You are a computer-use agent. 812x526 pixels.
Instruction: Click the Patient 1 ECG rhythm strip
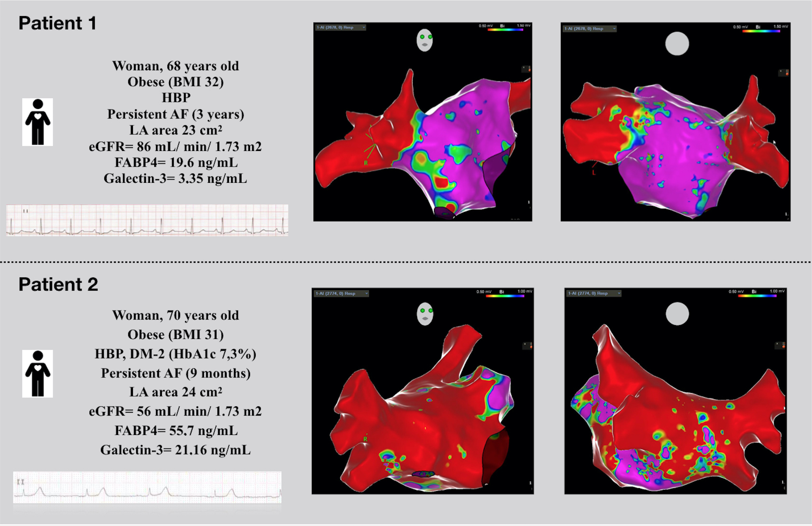pos(147,220)
